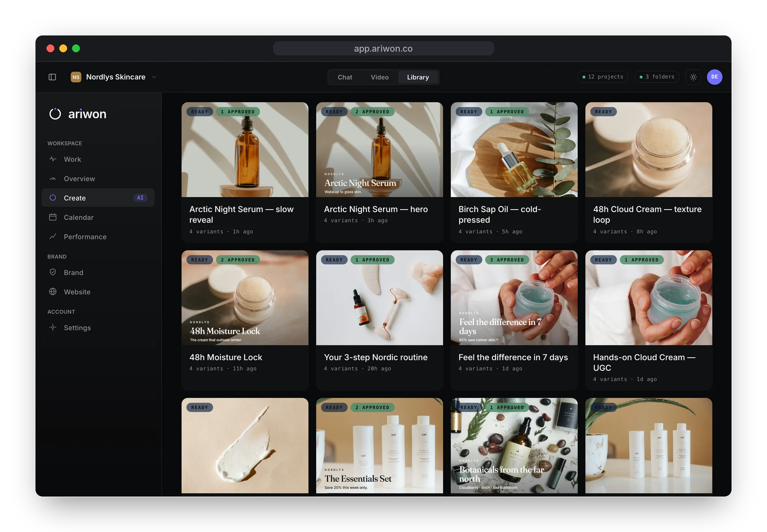This screenshot has width=767, height=532.
Task: Click the Calendar icon in sidebar
Action: click(x=53, y=217)
